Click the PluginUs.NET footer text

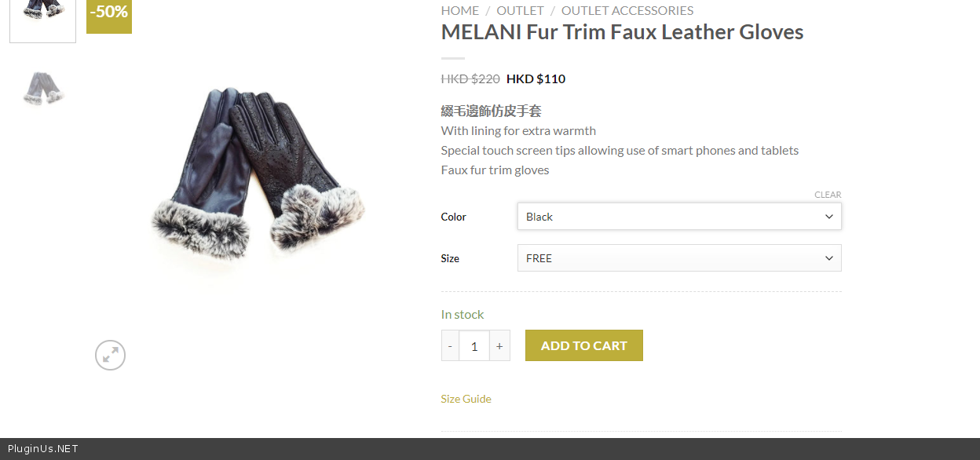[43, 449]
